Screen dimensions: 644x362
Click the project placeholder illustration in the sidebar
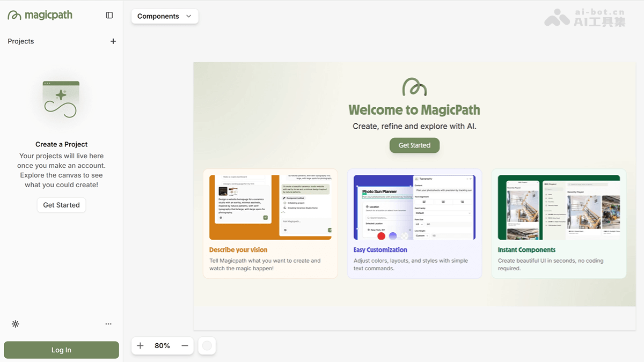click(x=61, y=100)
